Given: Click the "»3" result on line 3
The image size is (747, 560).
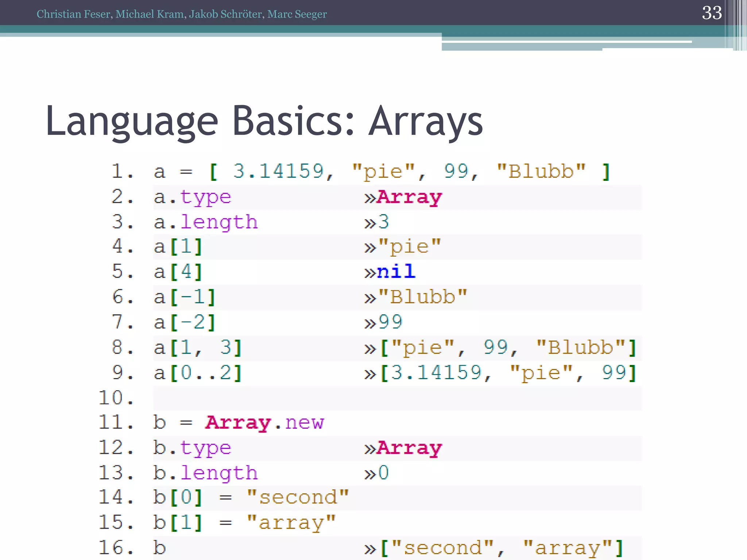Looking at the screenshot, I should click(x=376, y=222).
